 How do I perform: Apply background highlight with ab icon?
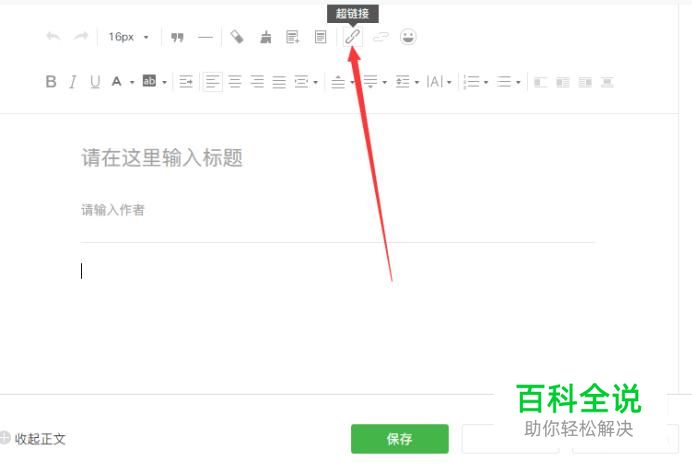149,81
